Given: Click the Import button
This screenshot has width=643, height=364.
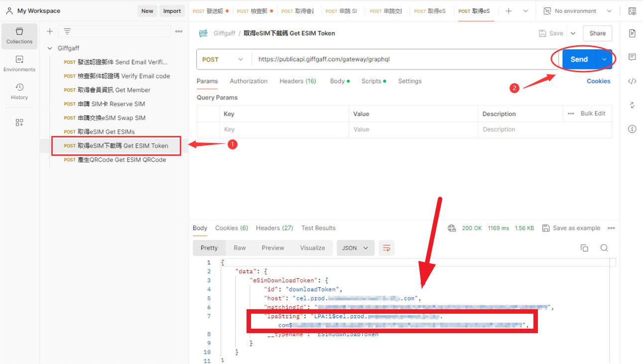Looking at the screenshot, I should 172,11.
